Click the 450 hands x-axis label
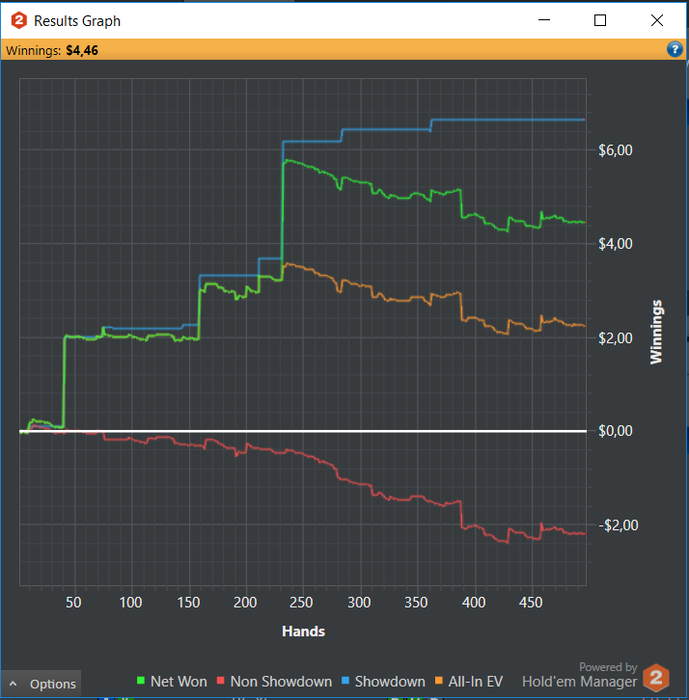 (x=530, y=603)
